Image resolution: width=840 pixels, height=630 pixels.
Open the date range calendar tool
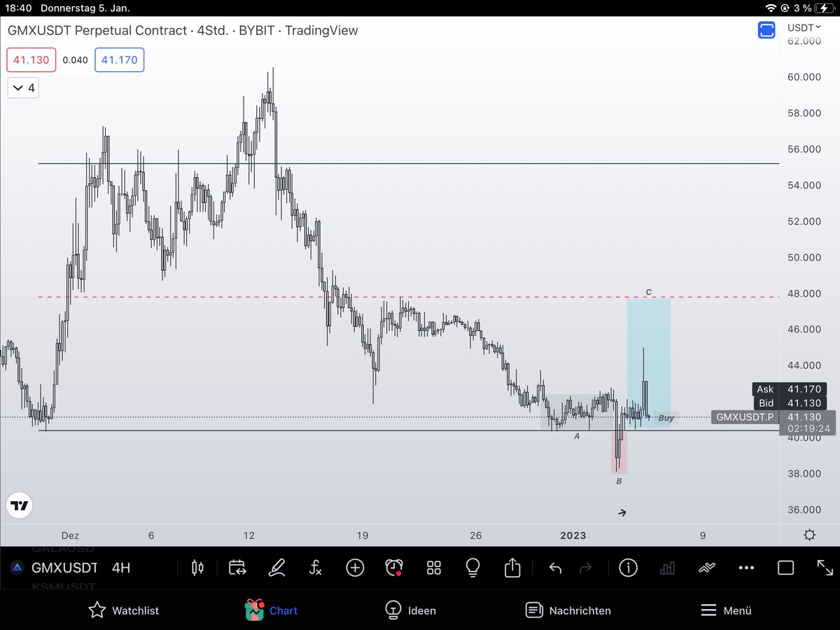(237, 568)
